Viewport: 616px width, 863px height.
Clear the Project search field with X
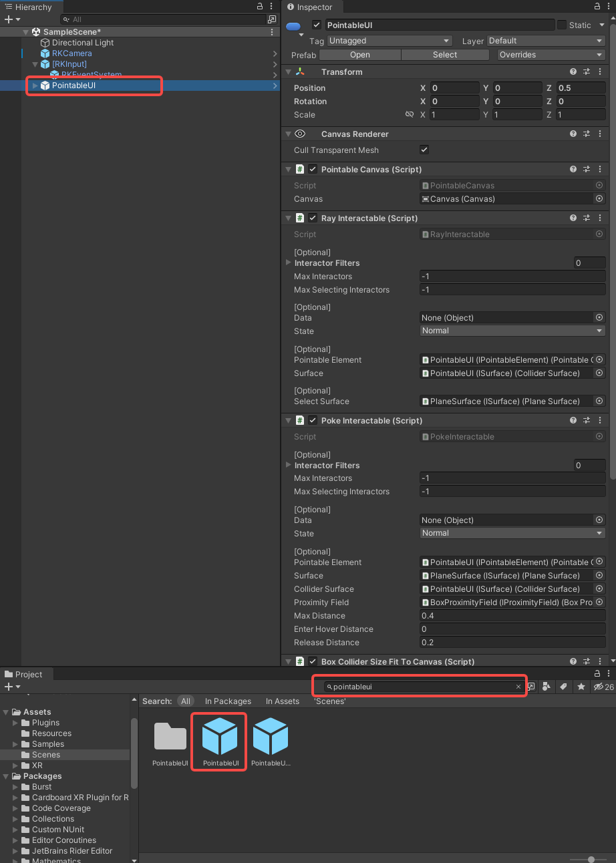point(518,687)
